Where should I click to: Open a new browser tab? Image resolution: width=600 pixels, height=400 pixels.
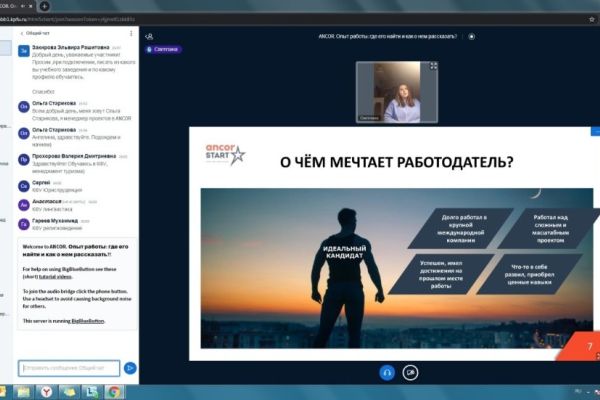pos(44,6)
